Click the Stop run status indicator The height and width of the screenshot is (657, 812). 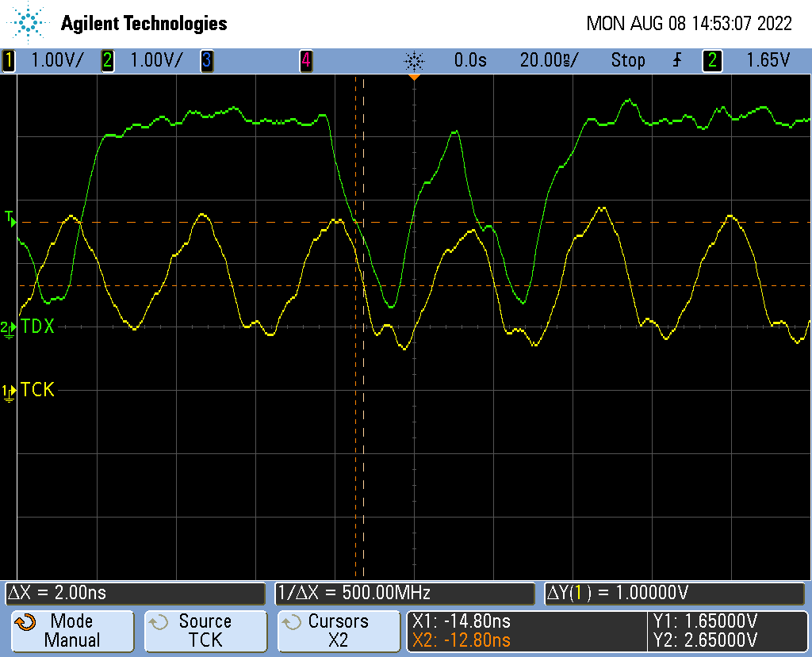coord(627,60)
